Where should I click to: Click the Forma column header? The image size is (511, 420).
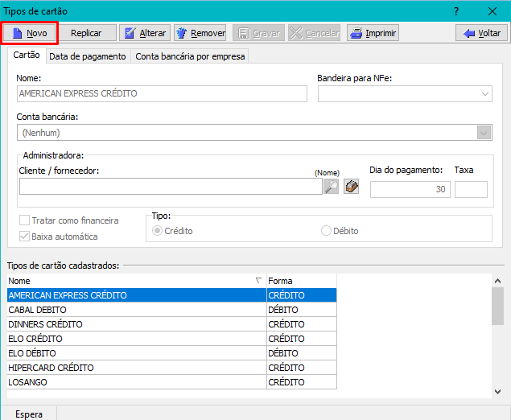point(302,281)
